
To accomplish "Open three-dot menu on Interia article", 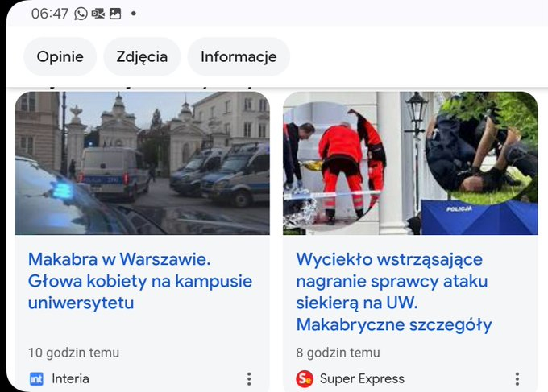I will pos(249,378).
